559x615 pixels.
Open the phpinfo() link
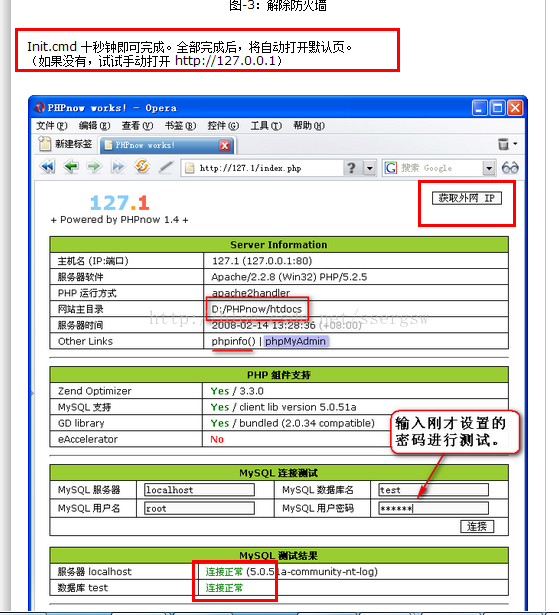coord(233,341)
